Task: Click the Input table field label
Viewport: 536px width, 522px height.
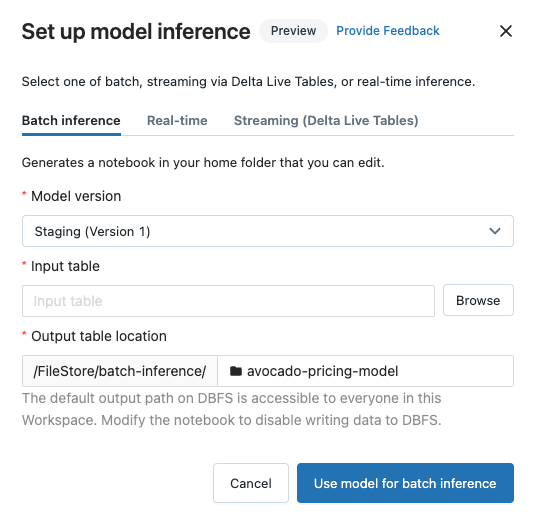Action: (65, 266)
